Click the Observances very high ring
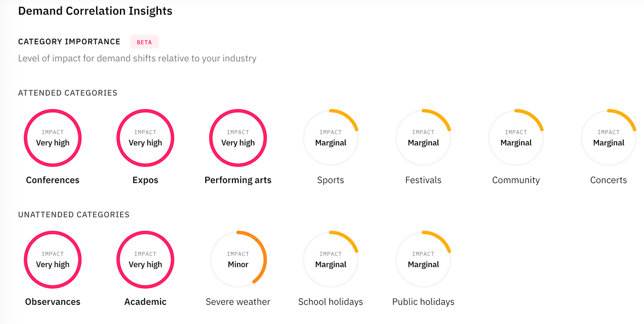 (53, 260)
